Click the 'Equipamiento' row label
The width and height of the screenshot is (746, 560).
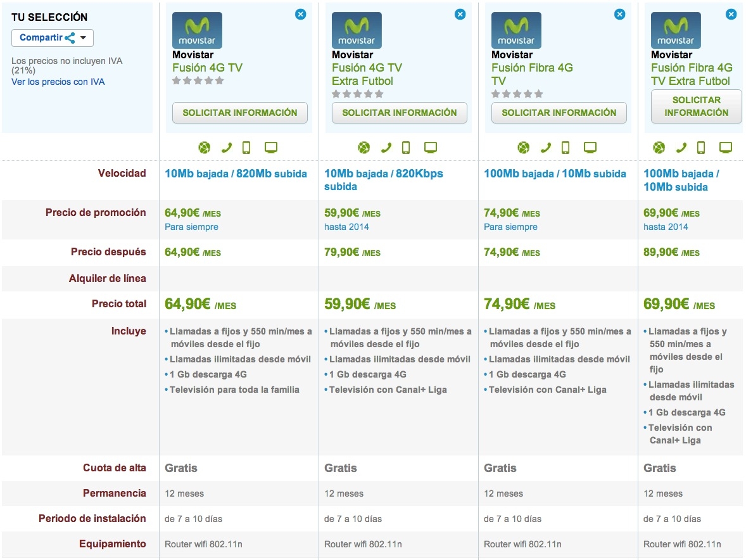(x=113, y=544)
